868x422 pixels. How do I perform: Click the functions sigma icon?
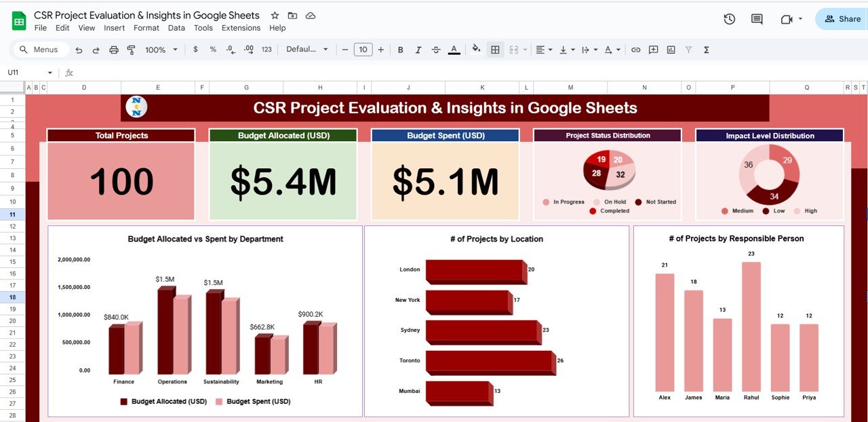[705, 50]
